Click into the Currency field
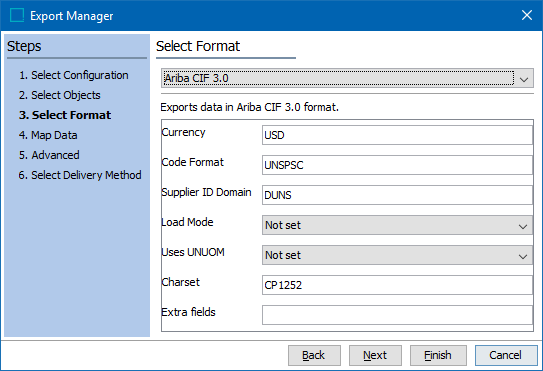 coord(397,135)
